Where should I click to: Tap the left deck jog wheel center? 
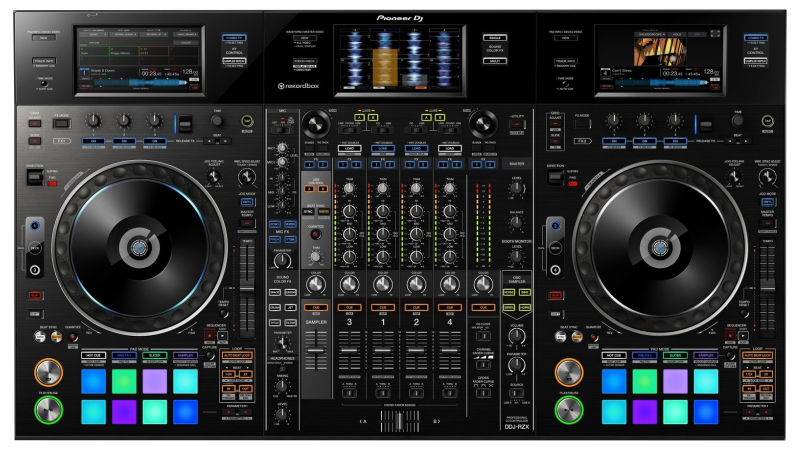coord(139,246)
